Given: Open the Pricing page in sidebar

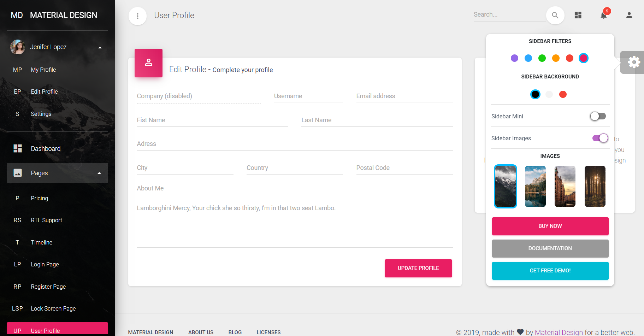Looking at the screenshot, I should tap(39, 198).
